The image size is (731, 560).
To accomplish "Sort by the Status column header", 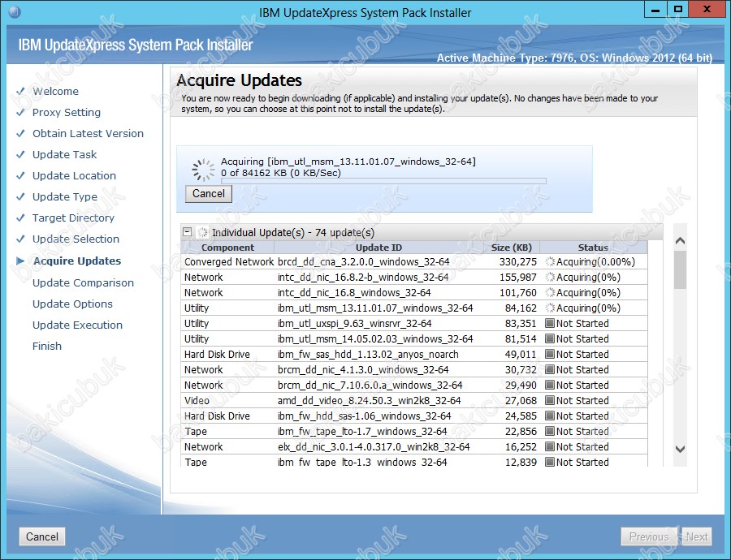I will click(593, 248).
